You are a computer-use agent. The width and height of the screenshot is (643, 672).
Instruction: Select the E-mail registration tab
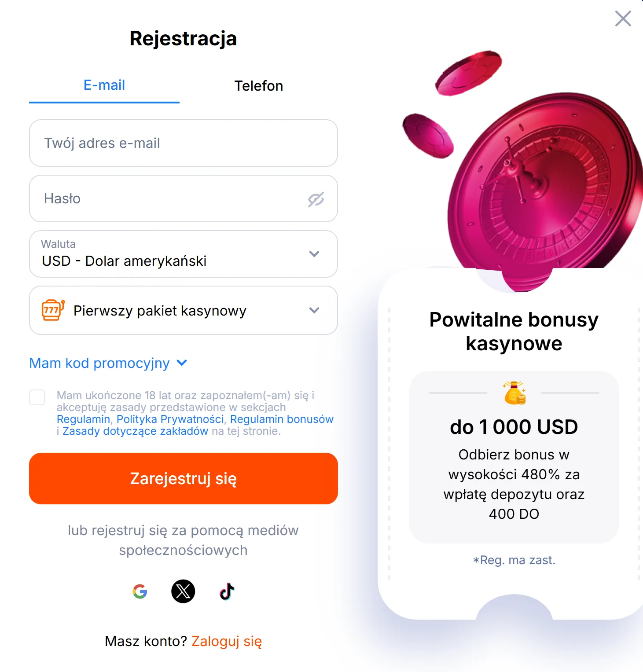point(104,85)
